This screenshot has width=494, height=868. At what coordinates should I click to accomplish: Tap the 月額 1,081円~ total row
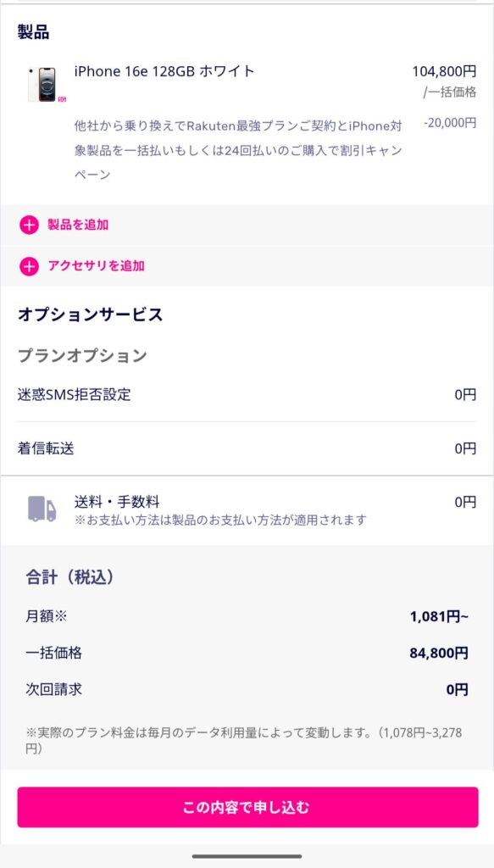pos(247,616)
